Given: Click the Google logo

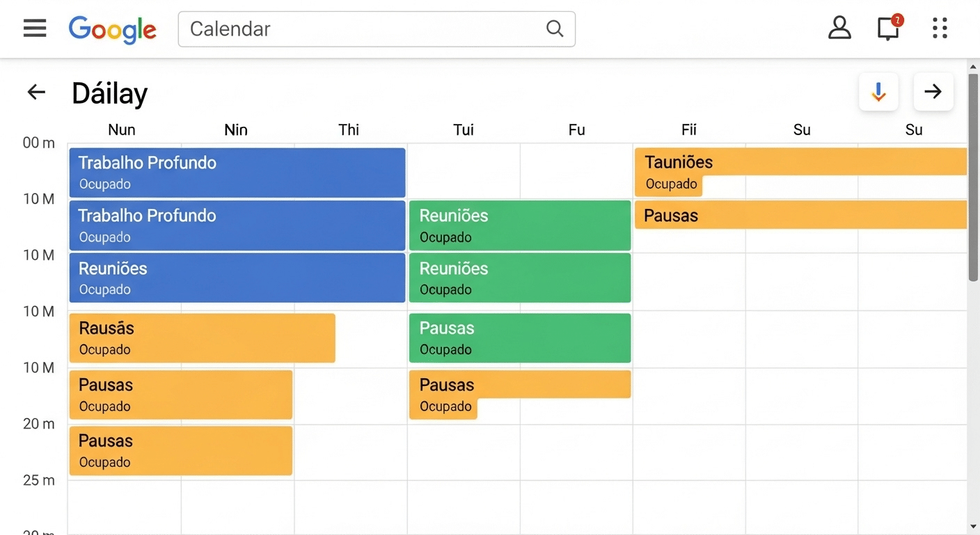Looking at the screenshot, I should [x=112, y=29].
